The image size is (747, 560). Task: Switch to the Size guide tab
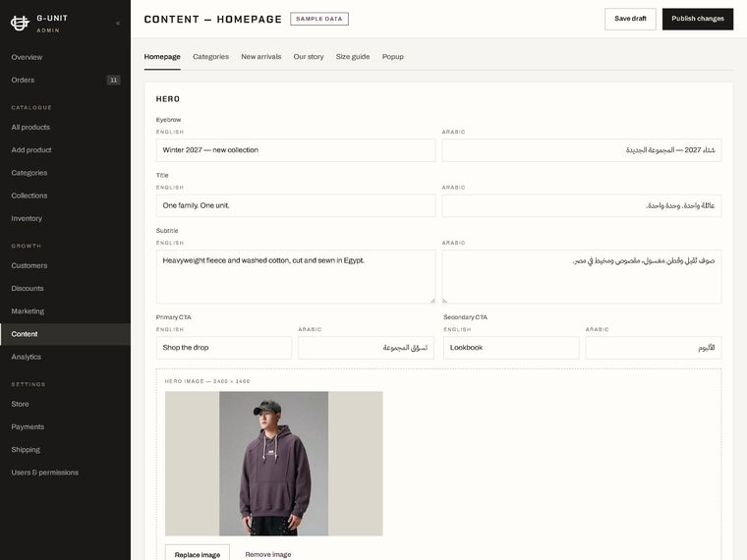[x=353, y=57]
